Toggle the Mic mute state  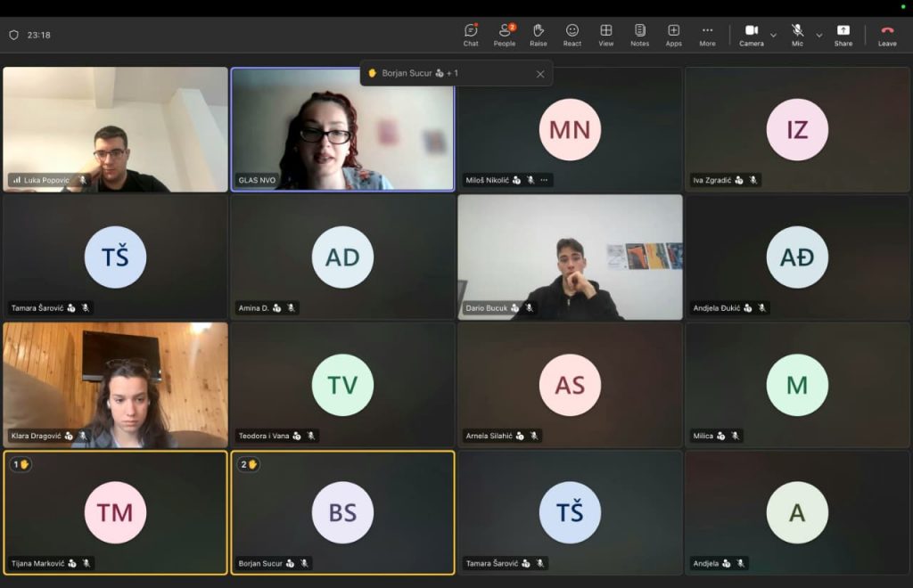click(797, 34)
